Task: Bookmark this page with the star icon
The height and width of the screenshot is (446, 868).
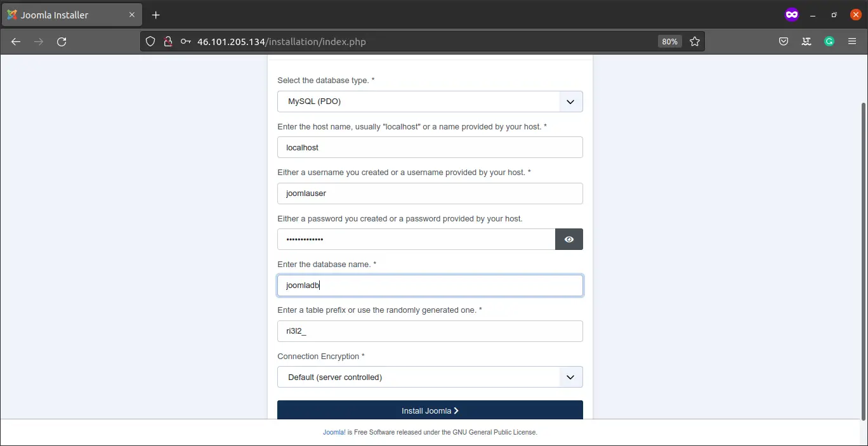Action: tap(695, 41)
